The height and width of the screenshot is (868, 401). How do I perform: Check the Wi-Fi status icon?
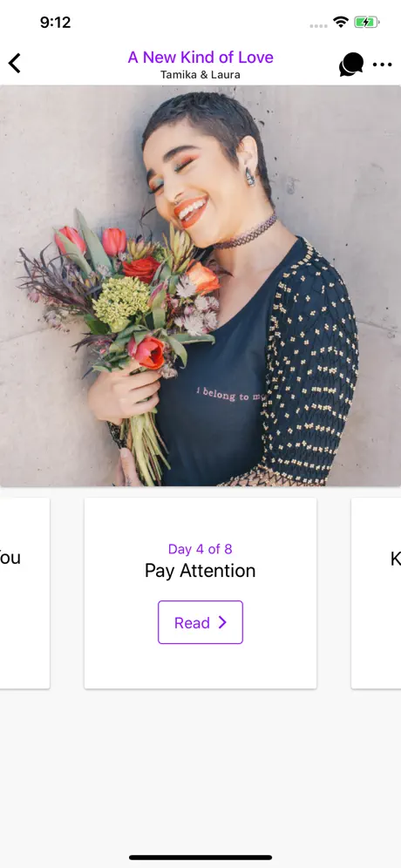click(x=341, y=22)
